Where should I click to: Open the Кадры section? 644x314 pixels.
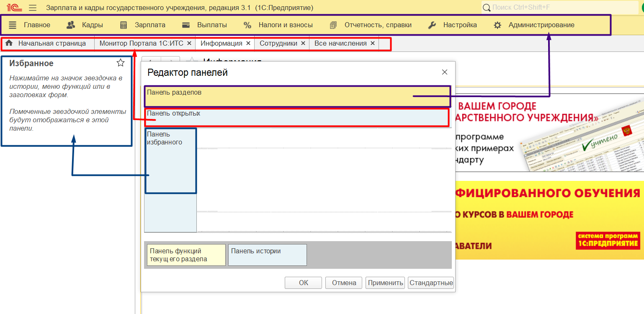pyautogui.click(x=85, y=25)
